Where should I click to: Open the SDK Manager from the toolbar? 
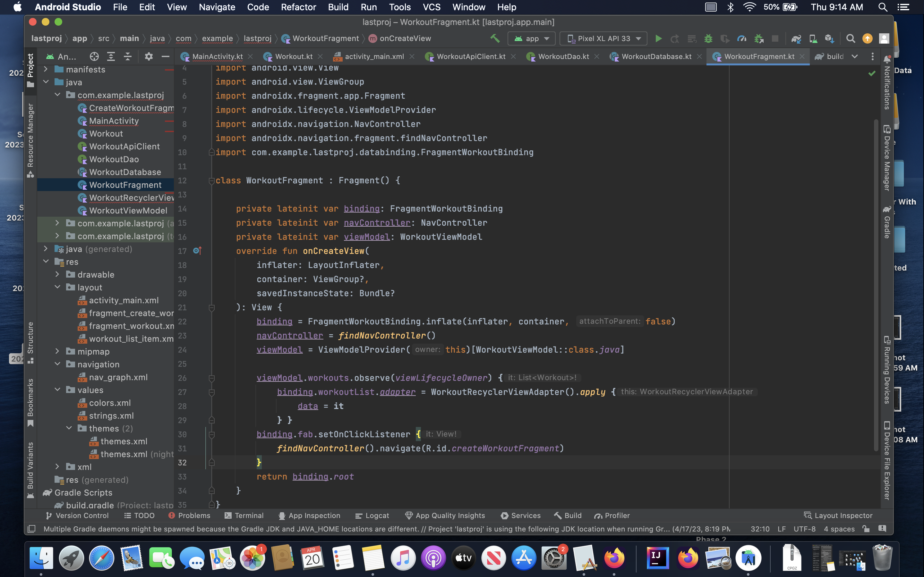pos(829,38)
